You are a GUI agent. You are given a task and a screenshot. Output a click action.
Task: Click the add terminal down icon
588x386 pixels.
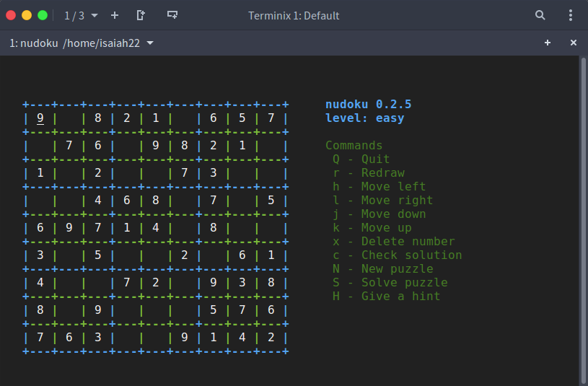pos(172,15)
